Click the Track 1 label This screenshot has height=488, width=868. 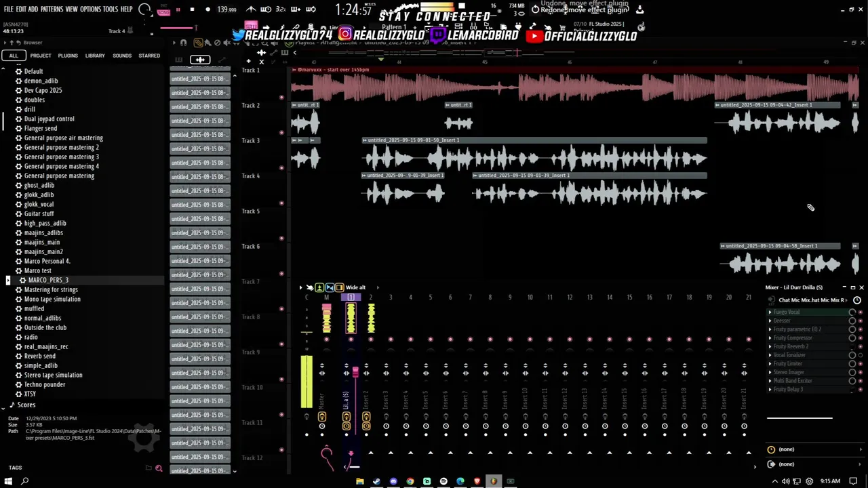pyautogui.click(x=250, y=70)
